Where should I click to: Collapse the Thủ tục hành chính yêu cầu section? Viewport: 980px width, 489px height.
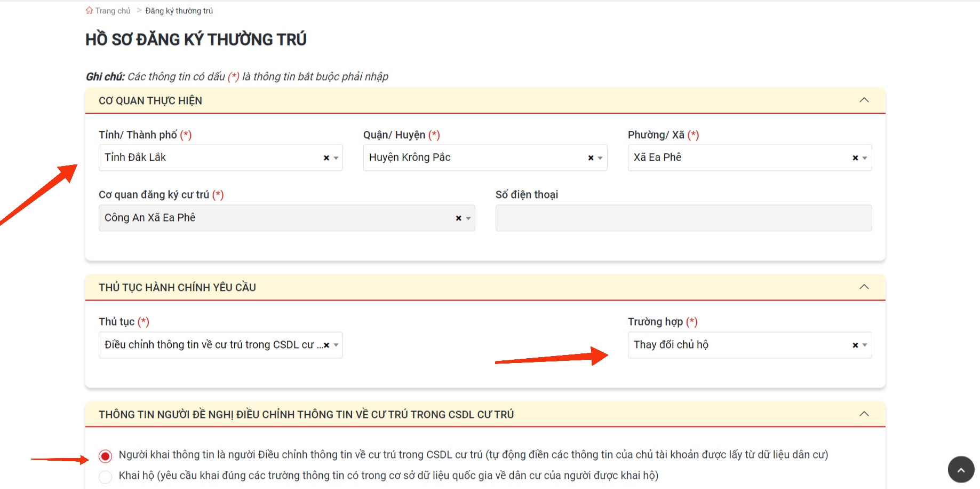tap(864, 287)
